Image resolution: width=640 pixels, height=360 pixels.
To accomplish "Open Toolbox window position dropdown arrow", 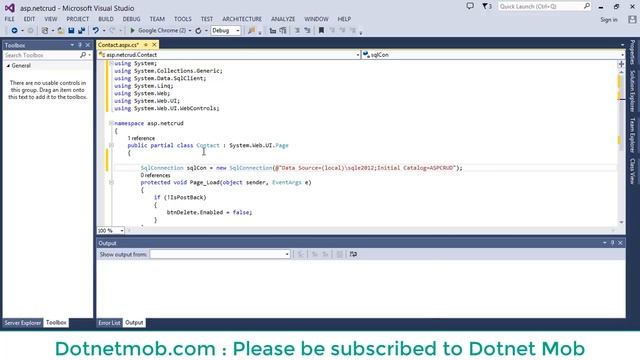I will [72, 45].
